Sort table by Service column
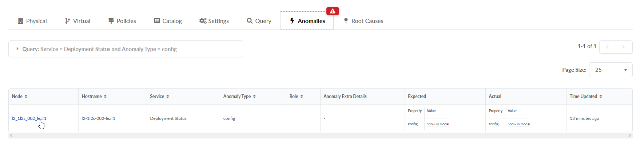The image size is (644, 149). (167, 97)
